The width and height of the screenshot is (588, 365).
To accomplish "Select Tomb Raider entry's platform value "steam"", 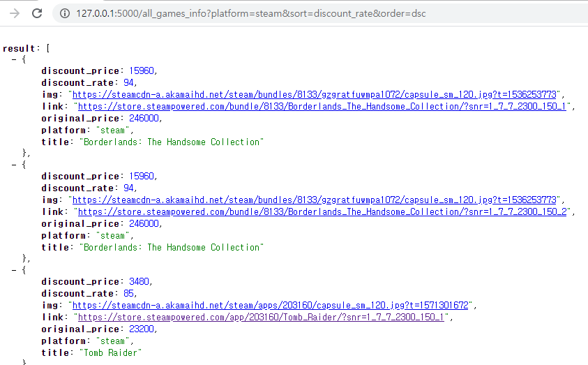I will click(112, 341).
